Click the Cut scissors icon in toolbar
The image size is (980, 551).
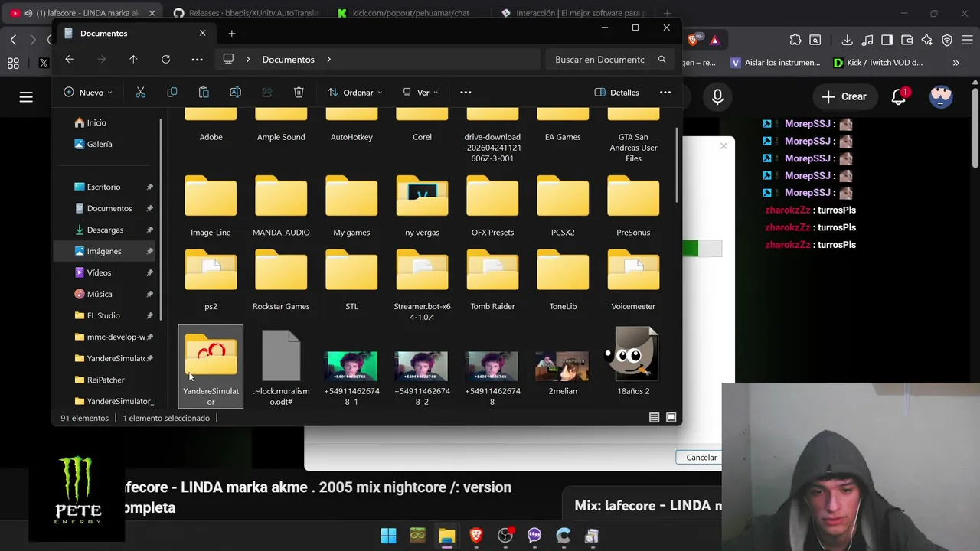pos(140,93)
